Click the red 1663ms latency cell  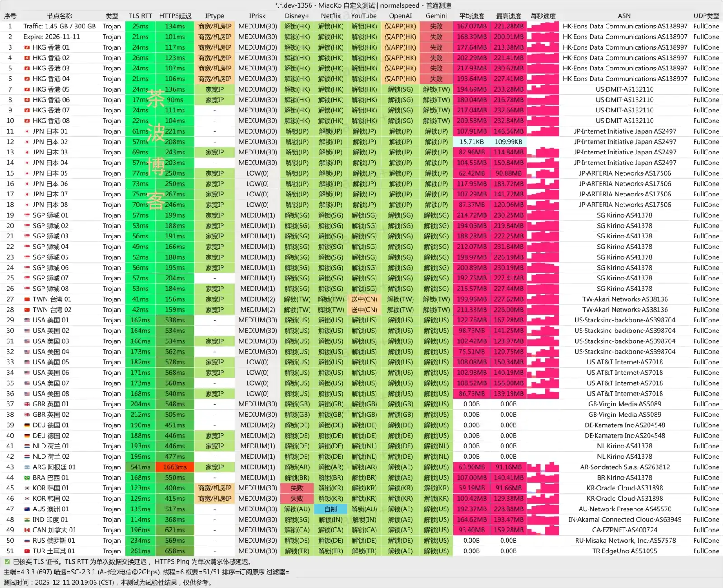(175, 467)
